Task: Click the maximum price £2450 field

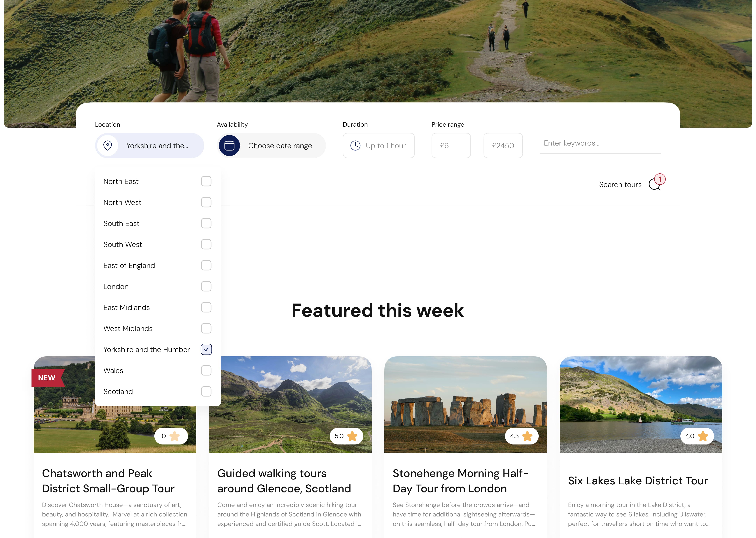Action: [x=503, y=145]
